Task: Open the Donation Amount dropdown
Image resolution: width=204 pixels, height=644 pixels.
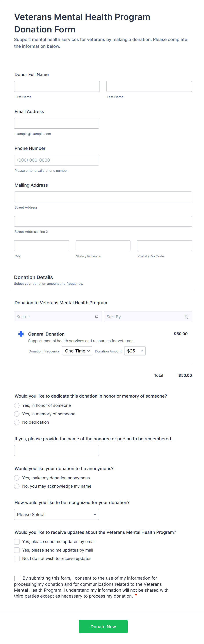Action: point(135,351)
